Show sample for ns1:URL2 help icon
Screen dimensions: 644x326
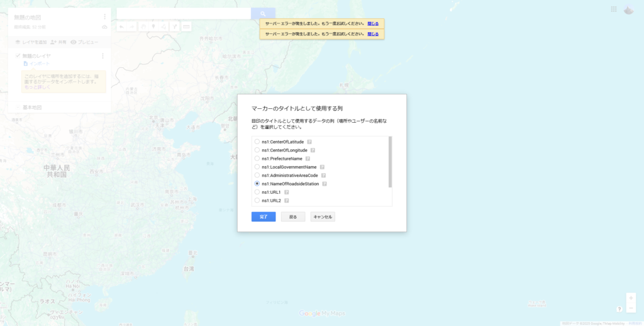point(286,201)
